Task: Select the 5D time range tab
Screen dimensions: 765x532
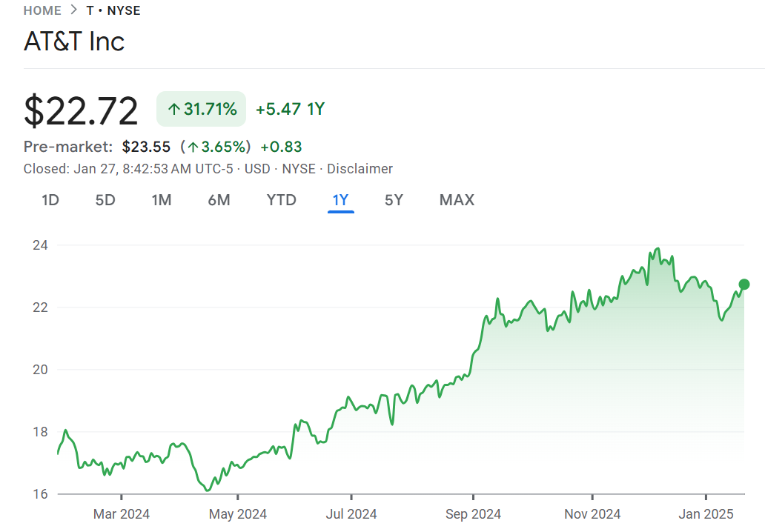Action: [105, 200]
